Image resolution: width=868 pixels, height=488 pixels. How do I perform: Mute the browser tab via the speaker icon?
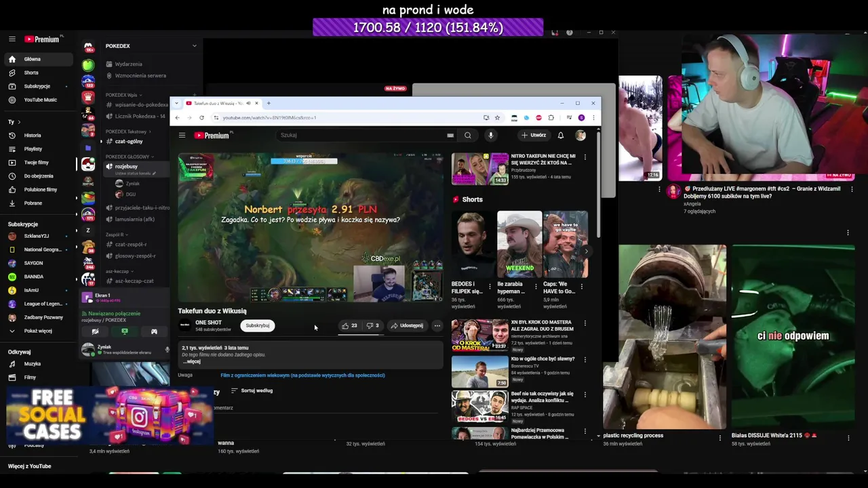[x=248, y=104]
